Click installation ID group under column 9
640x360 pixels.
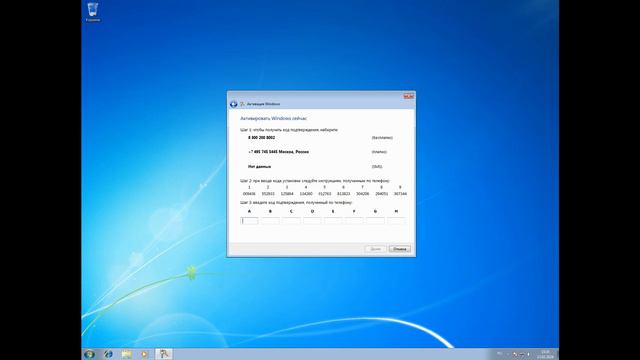[x=400, y=194]
